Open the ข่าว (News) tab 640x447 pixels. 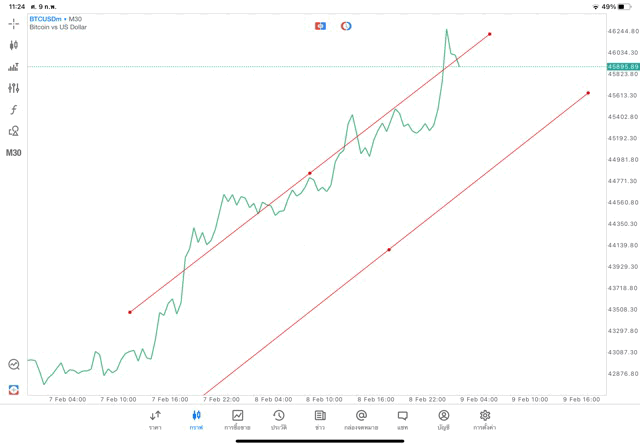319,419
